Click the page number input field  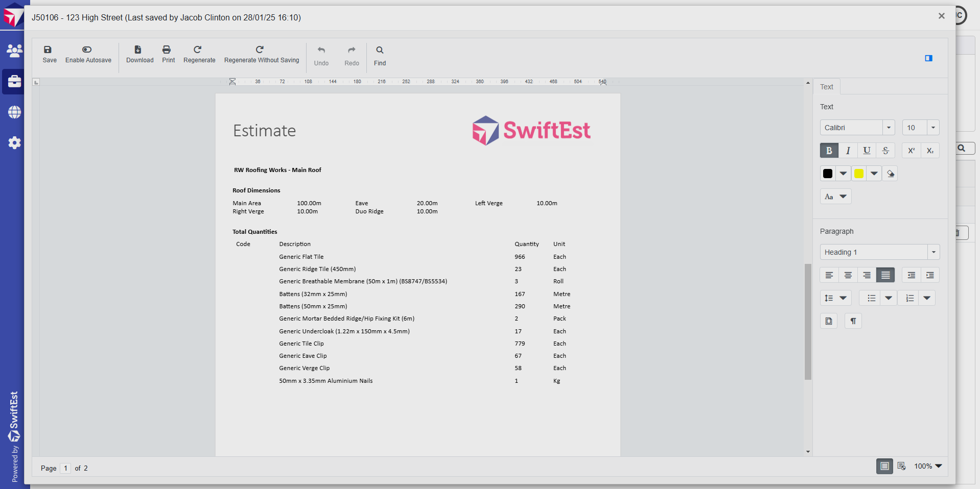click(x=65, y=468)
